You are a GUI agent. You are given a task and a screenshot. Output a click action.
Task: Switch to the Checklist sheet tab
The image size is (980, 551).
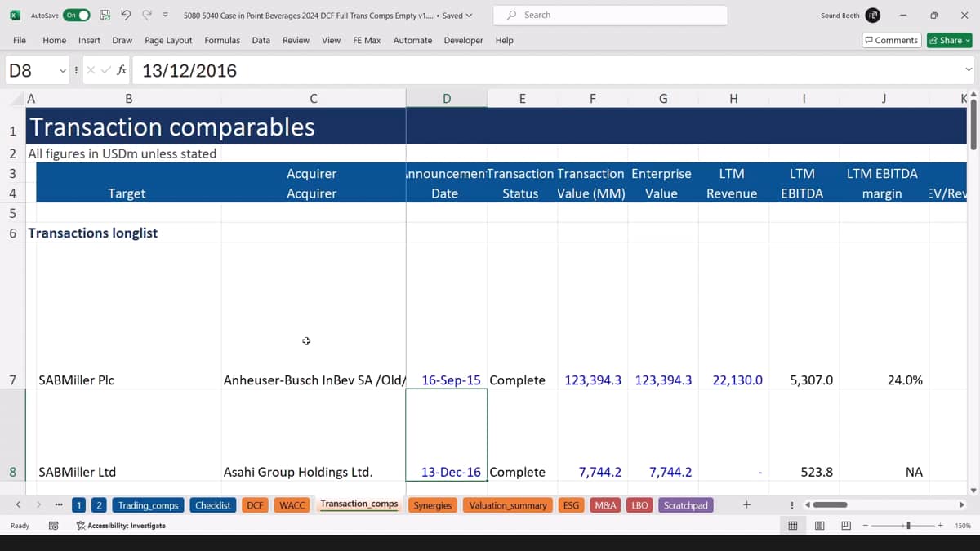pos(213,505)
